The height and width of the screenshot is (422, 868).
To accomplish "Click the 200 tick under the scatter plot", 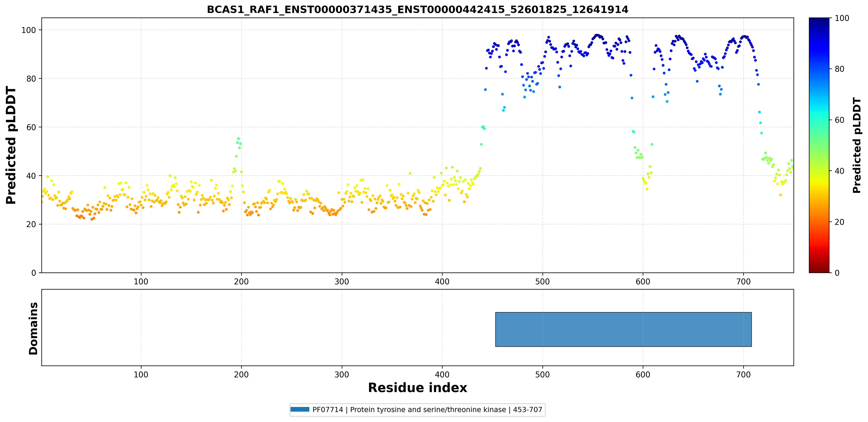I will point(241,281).
